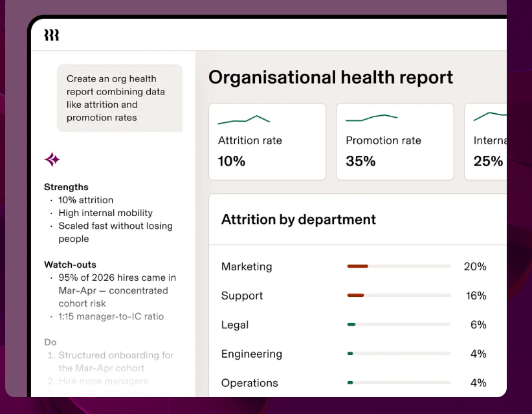This screenshot has width=532, height=414.
Task: Click the Watch-outs section heading
Action: tap(71, 265)
